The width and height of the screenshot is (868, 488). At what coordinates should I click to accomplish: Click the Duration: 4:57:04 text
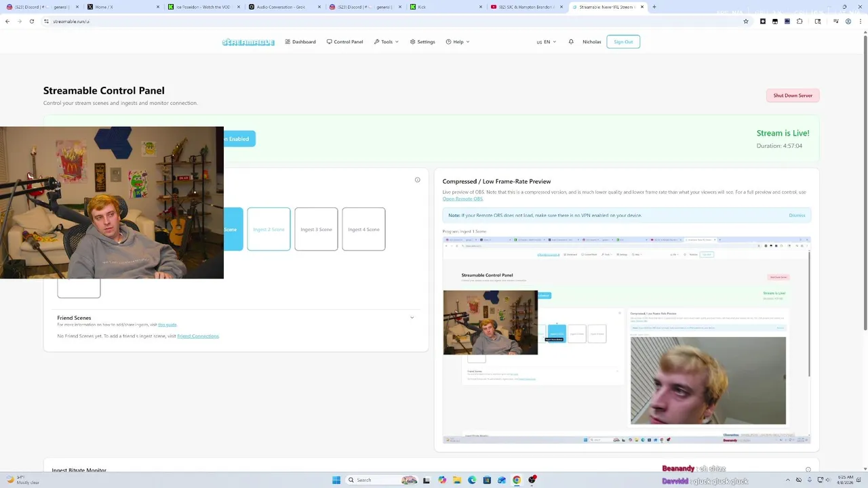click(x=779, y=146)
